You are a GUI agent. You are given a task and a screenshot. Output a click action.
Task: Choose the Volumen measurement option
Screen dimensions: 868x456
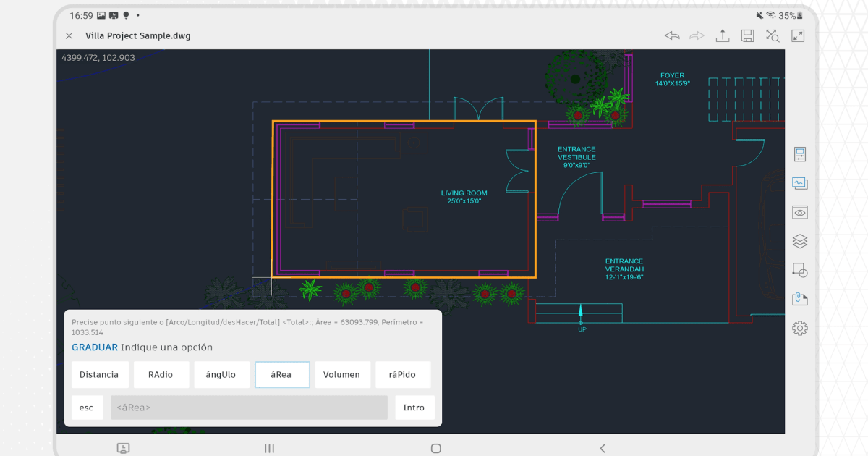342,374
